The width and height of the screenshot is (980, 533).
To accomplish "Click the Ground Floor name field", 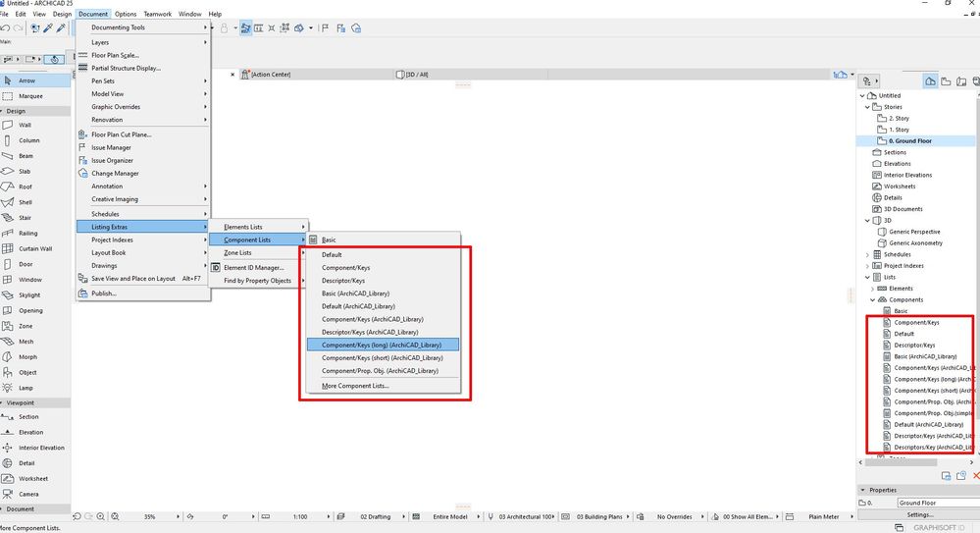I will coord(938,503).
